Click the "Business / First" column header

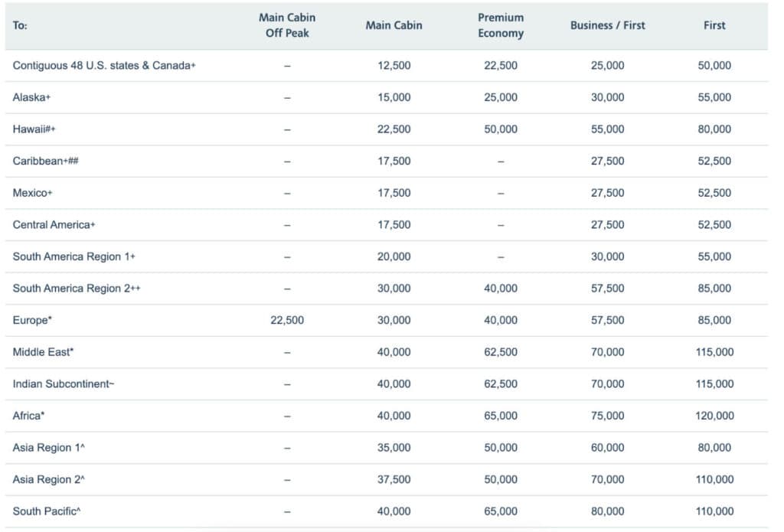607,25
